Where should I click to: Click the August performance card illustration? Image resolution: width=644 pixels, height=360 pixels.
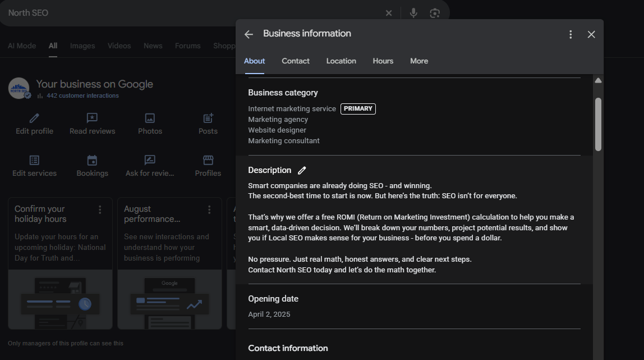(169, 299)
